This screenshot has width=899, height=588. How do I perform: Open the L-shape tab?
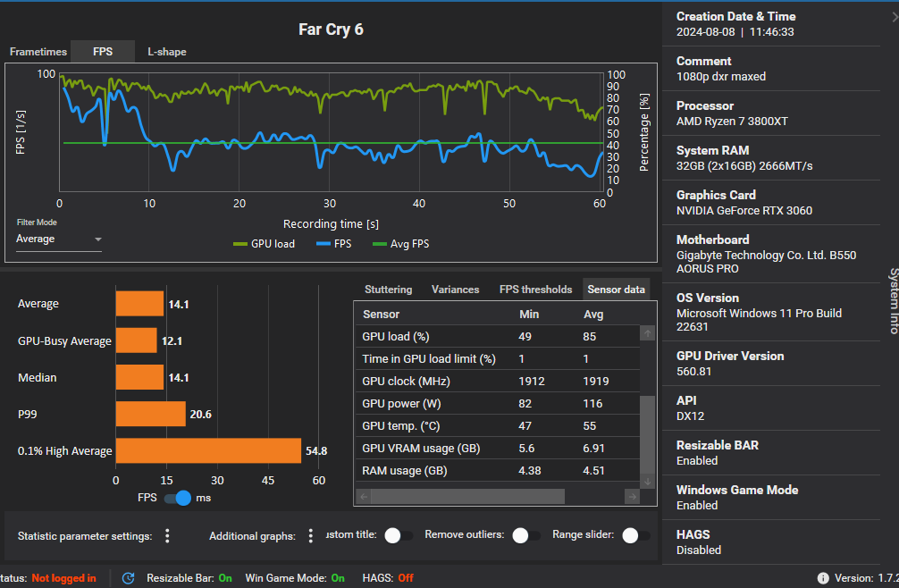pyautogui.click(x=167, y=52)
